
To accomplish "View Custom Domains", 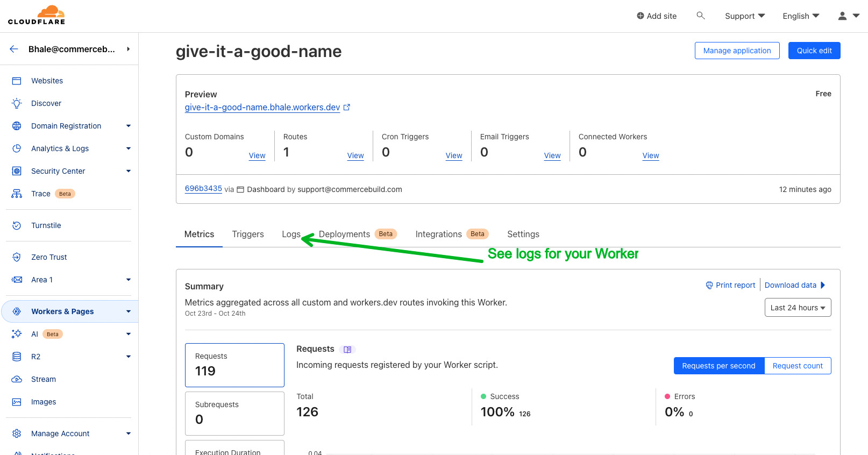I will pyautogui.click(x=257, y=155).
